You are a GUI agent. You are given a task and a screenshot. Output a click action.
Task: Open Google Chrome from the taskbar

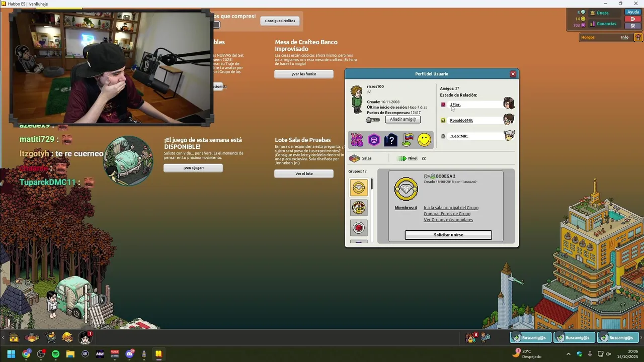[26, 354]
